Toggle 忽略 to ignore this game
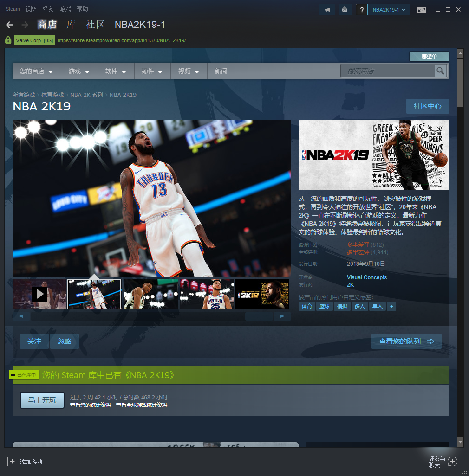This screenshot has width=469, height=476. tap(65, 341)
